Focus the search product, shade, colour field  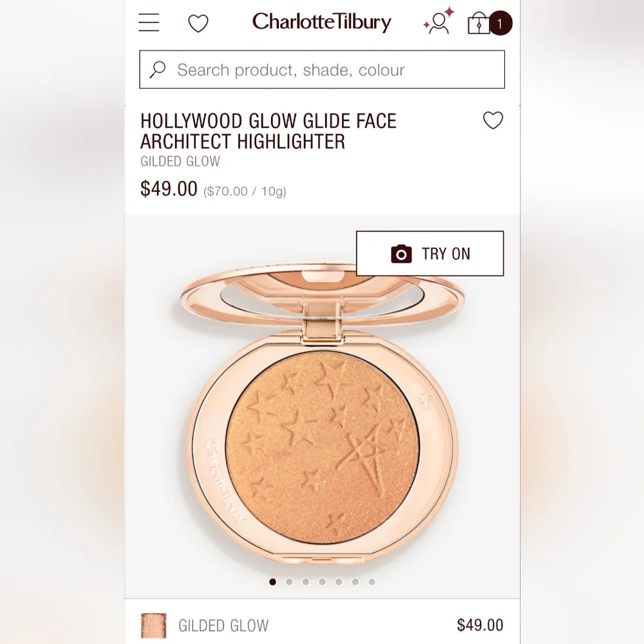click(322, 70)
